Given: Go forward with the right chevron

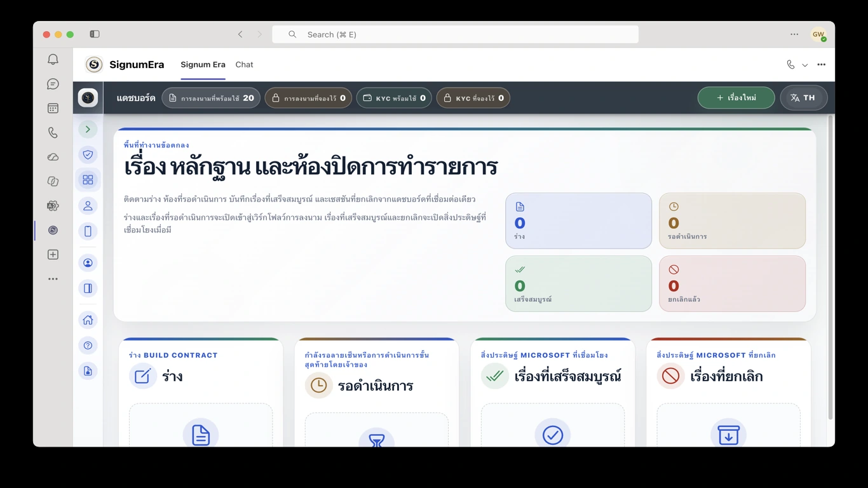Looking at the screenshot, I should click(x=259, y=34).
